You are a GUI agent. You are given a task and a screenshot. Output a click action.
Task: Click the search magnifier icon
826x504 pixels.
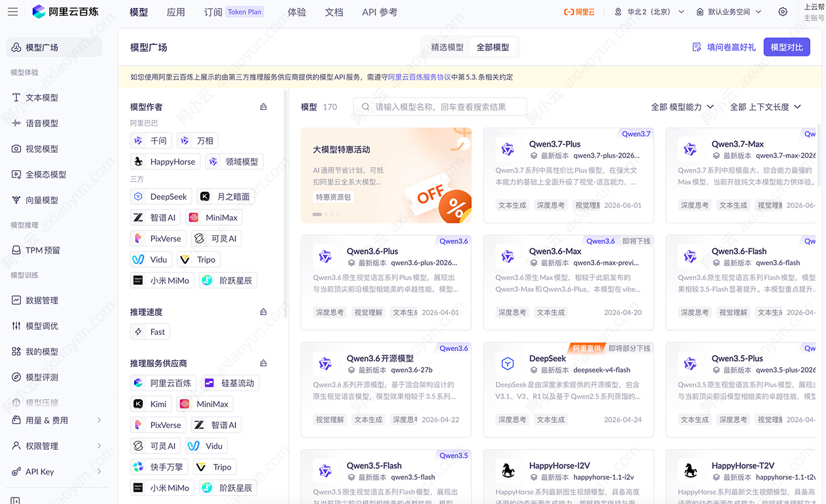click(366, 107)
